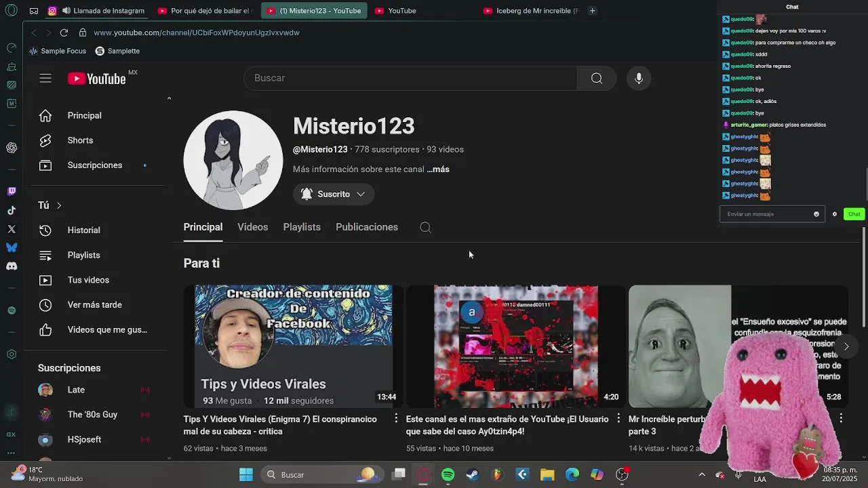The height and width of the screenshot is (488, 868).
Task: Click the browser address bar URL
Action: click(197, 33)
